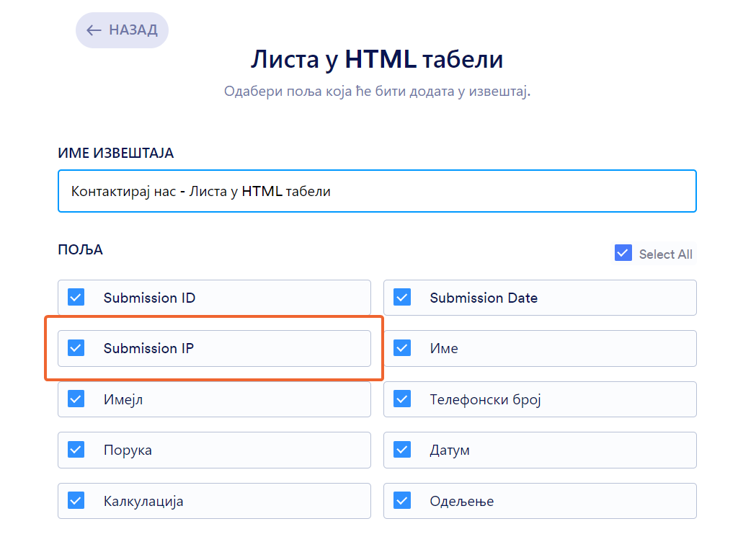Uncheck the Submission ID checkbox
This screenshot has width=756, height=542.
(x=76, y=298)
